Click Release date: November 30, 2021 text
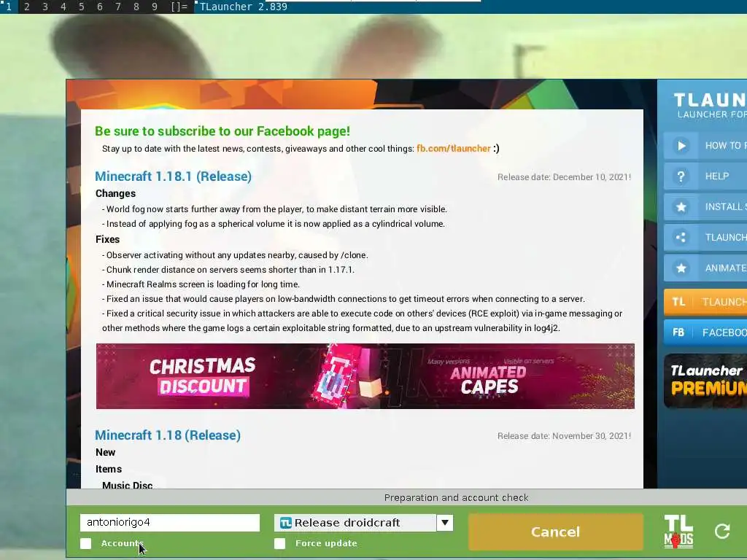747x560 pixels. tap(564, 436)
